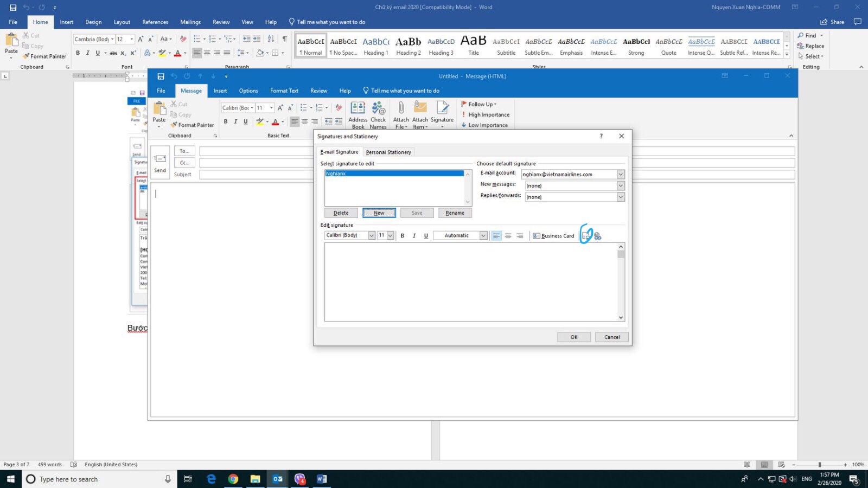Open the Review tab in Outlook message
The image size is (868, 488).
tap(318, 91)
